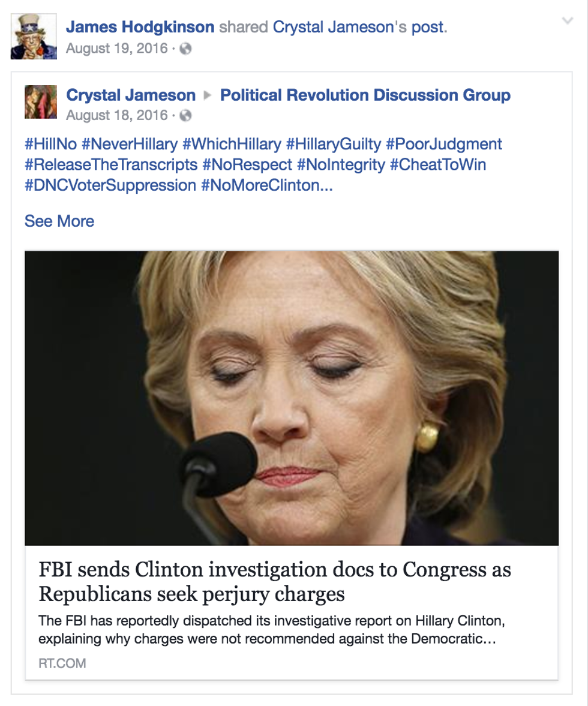Image resolution: width=588 pixels, height=706 pixels.
Task: Open the James Hodgkinson name link
Action: click(x=140, y=27)
